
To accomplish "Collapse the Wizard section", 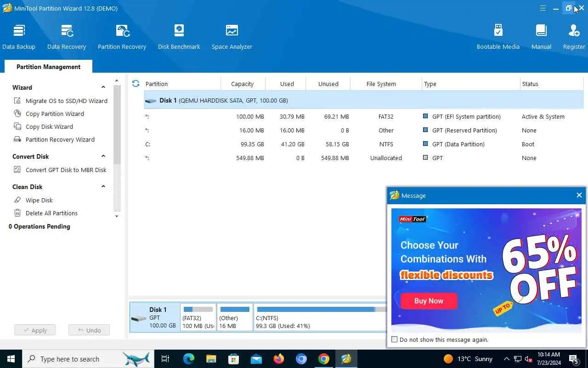I will pos(103,87).
